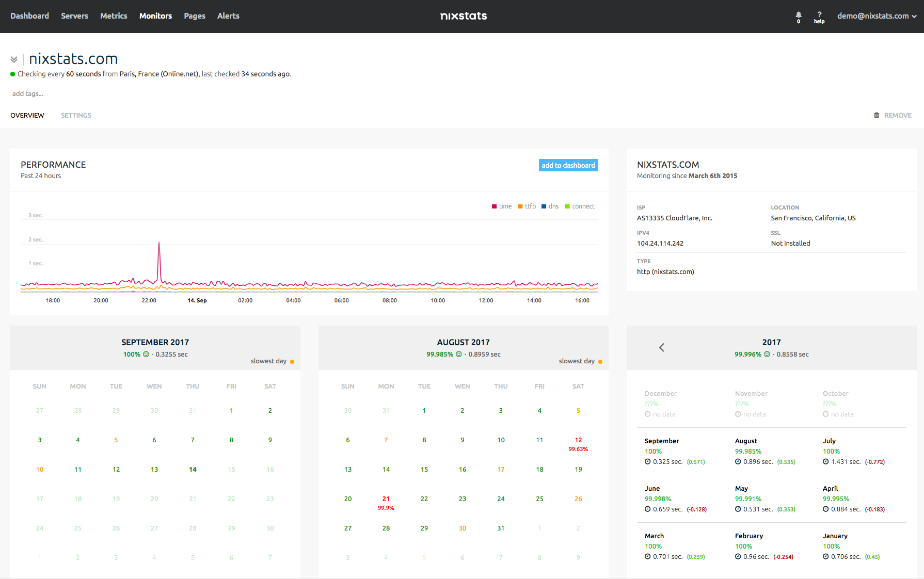This screenshot has width=924, height=579.
Task: Open the help question mark icon
Action: (819, 17)
